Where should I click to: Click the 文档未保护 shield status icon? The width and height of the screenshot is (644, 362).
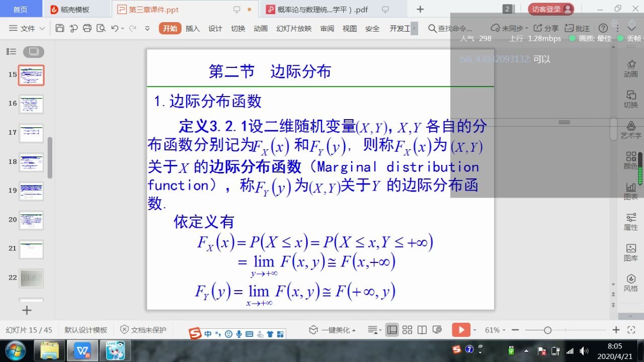pos(124,330)
